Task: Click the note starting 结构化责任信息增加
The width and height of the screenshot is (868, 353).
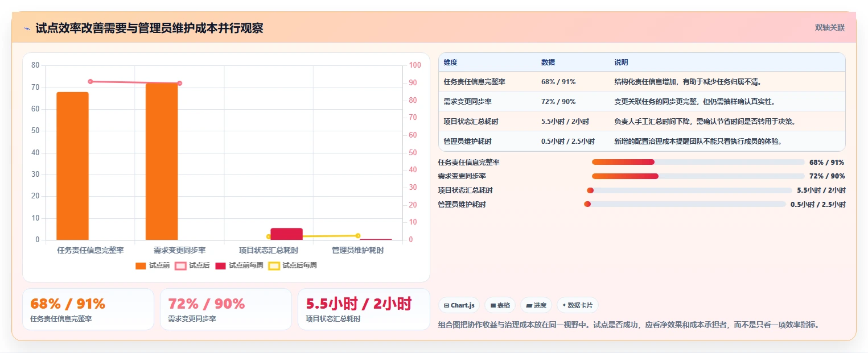Action: coord(688,82)
